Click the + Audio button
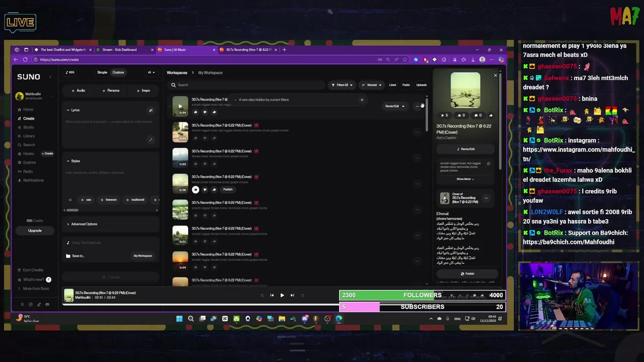This screenshot has height=362, width=644. (78, 90)
